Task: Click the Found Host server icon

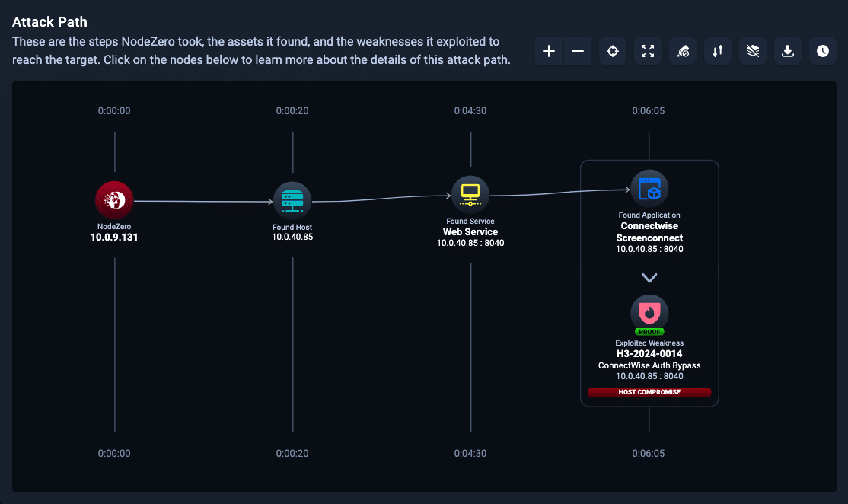Action: coord(292,199)
